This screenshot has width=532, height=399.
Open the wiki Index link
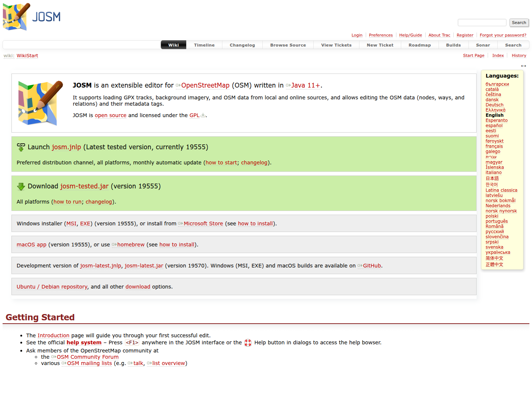(498, 56)
